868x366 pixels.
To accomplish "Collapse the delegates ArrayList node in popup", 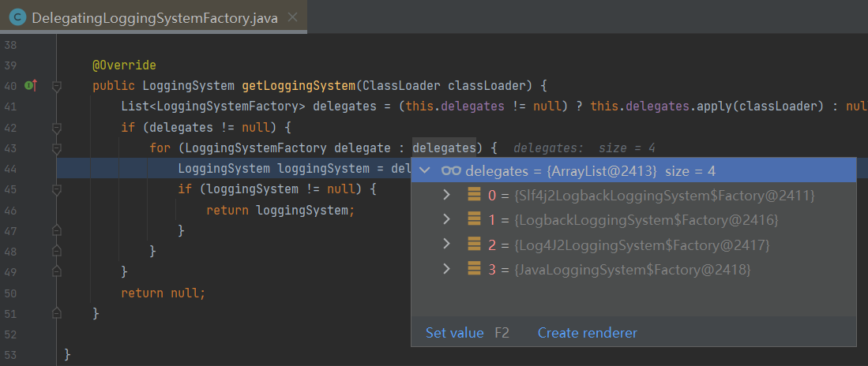I will [x=425, y=170].
